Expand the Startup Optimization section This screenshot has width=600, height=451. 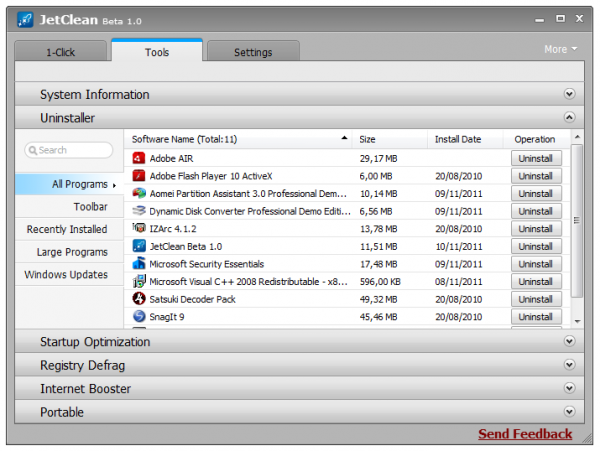point(569,341)
